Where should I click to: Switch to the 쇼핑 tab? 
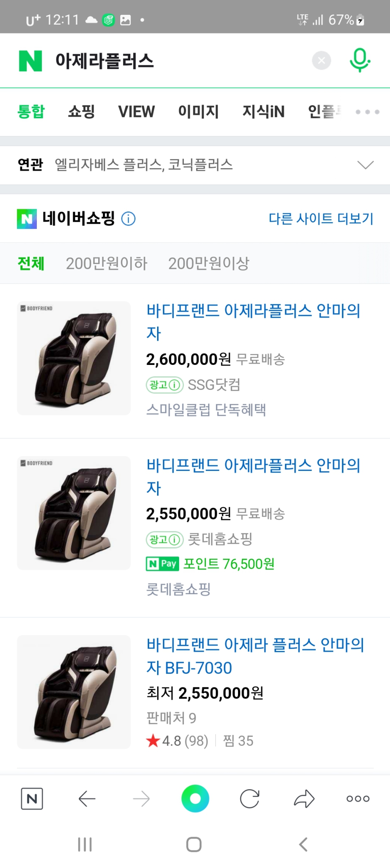[x=81, y=111]
